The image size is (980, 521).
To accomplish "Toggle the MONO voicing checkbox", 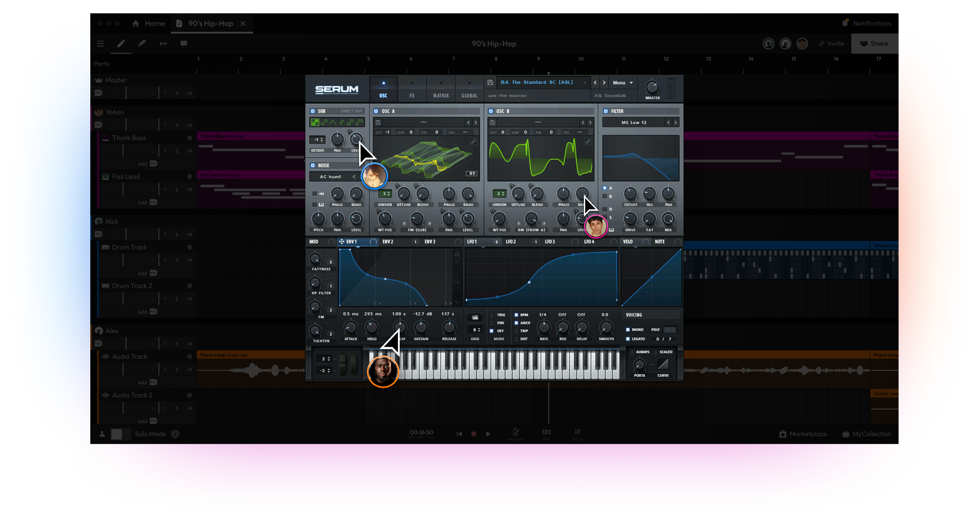I will click(x=628, y=330).
